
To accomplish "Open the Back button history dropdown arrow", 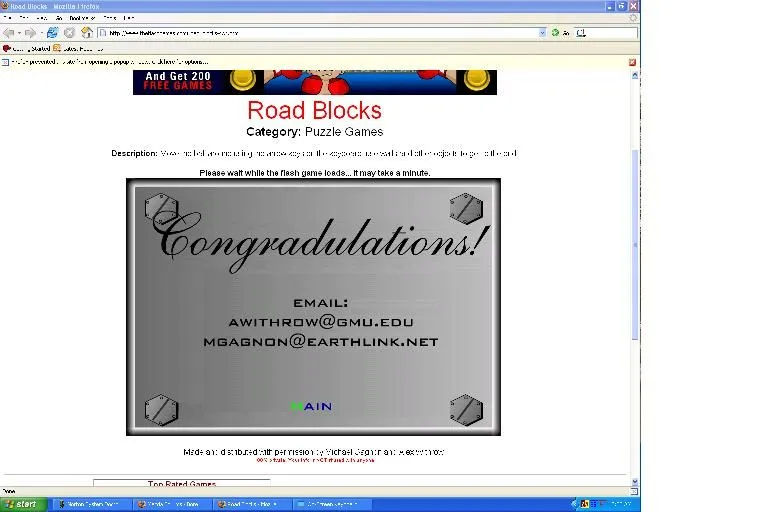I will point(19,33).
